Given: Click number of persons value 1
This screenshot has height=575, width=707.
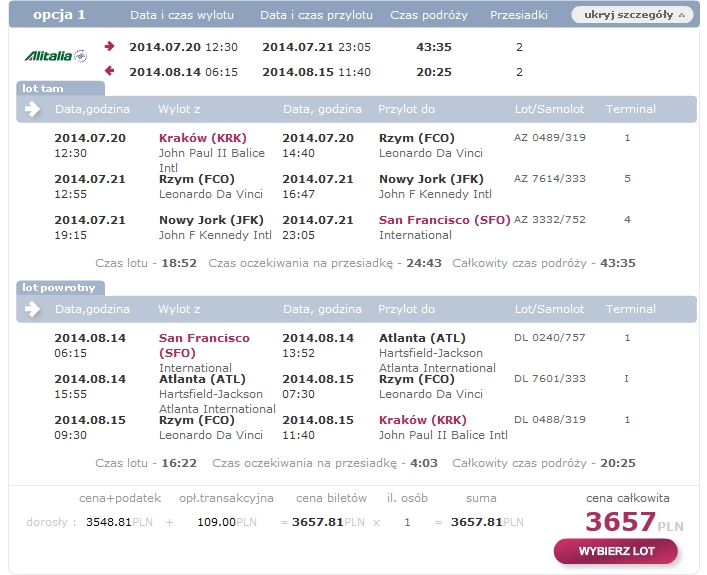Looking at the screenshot, I should (407, 522).
